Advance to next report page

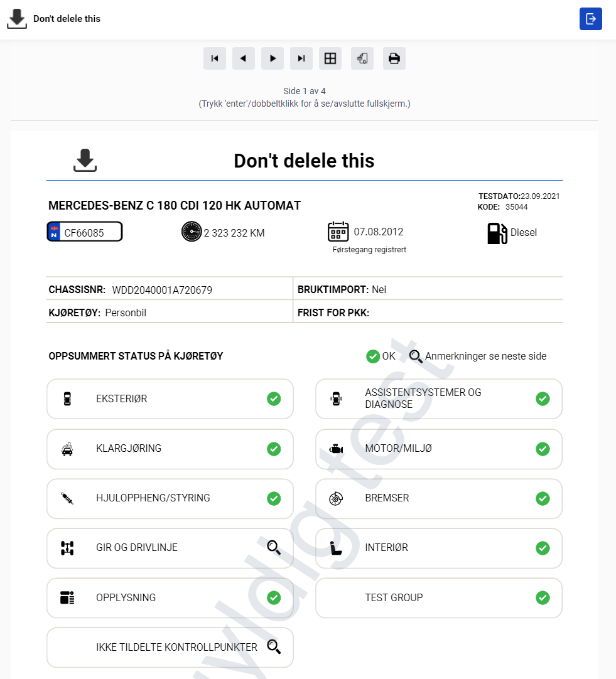[273, 58]
